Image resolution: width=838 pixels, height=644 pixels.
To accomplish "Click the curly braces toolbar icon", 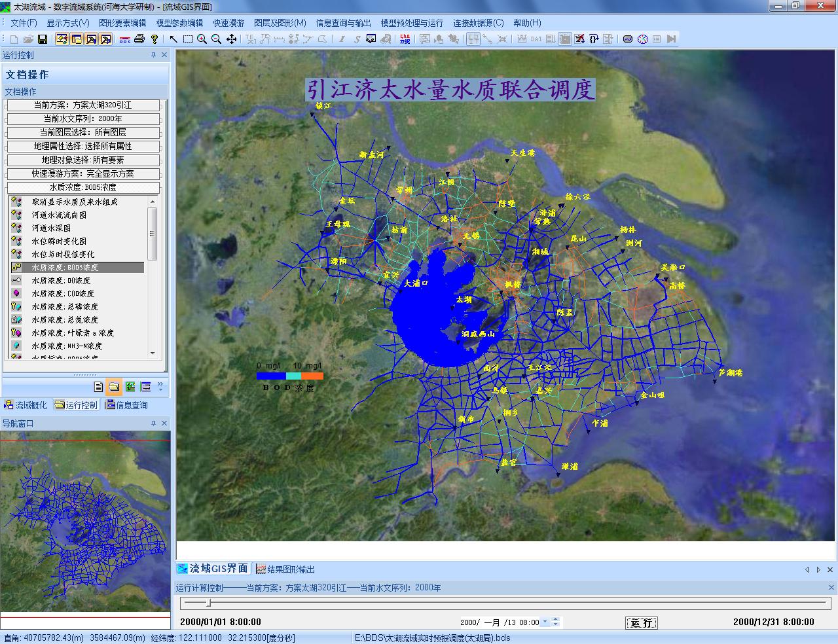I will point(594,39).
